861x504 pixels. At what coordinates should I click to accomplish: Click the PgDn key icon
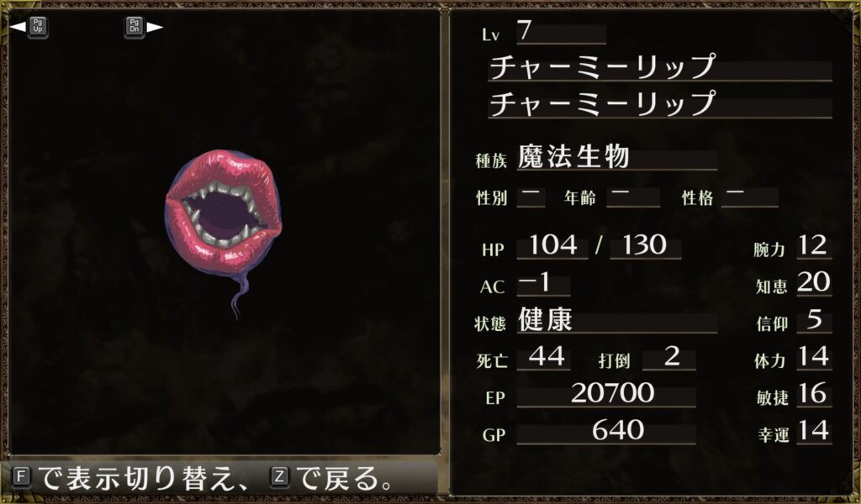tap(135, 27)
